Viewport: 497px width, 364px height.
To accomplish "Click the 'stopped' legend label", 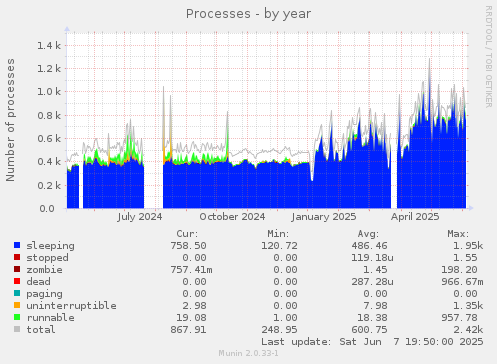I will 48,258.
